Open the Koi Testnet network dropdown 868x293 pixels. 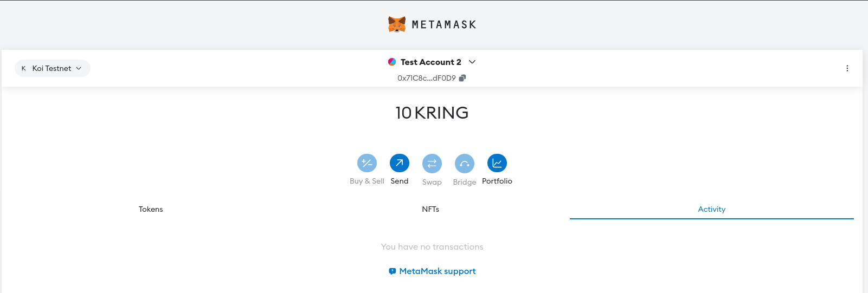click(x=53, y=68)
